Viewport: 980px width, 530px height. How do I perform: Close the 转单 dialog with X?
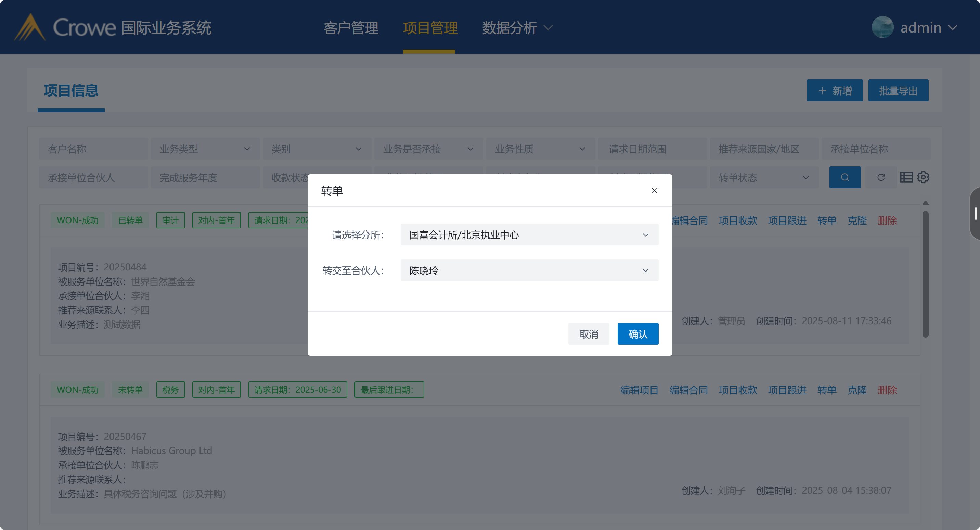[654, 191]
